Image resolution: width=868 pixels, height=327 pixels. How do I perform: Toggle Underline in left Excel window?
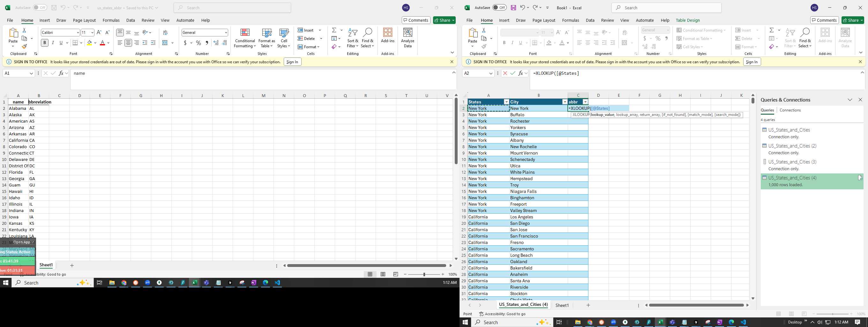pos(61,43)
